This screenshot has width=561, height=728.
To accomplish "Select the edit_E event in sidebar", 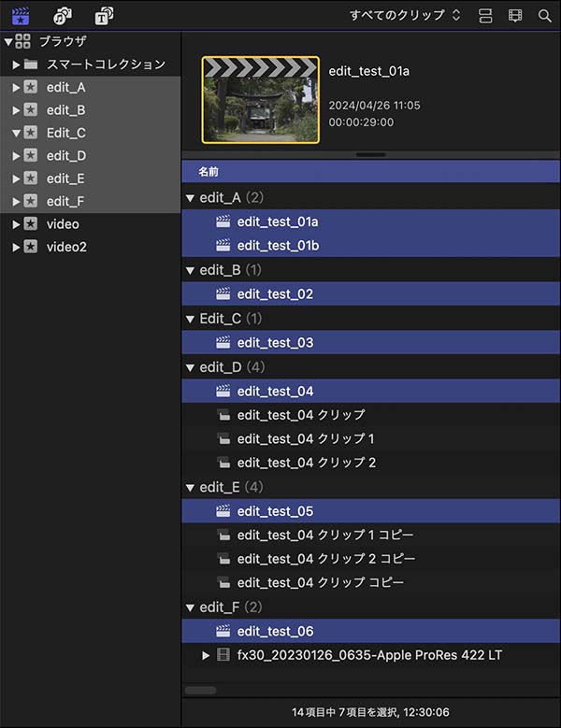I will pos(90,178).
